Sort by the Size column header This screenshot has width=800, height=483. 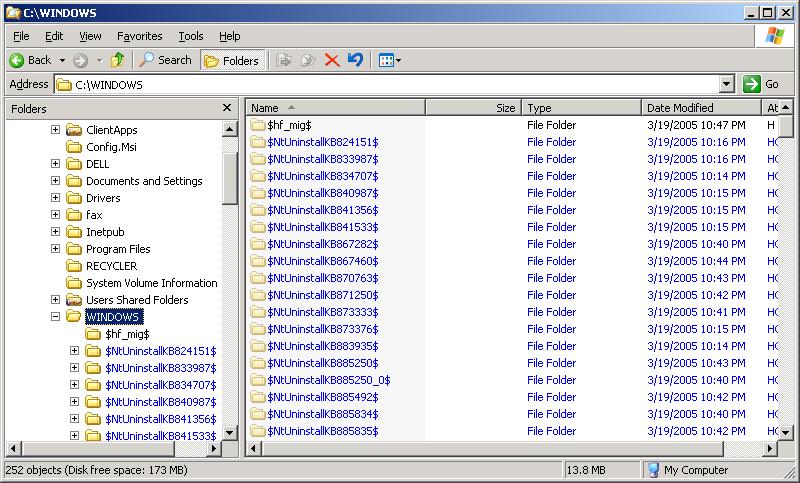473,108
